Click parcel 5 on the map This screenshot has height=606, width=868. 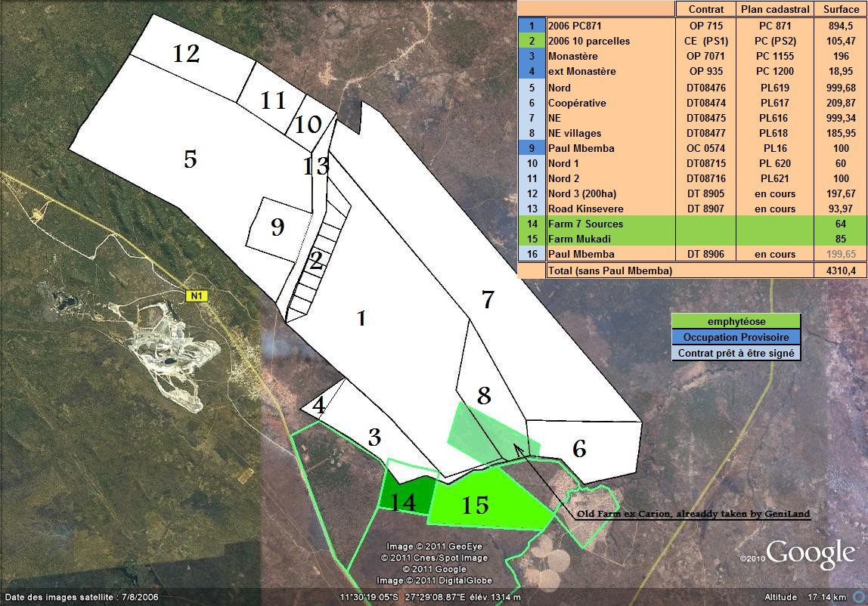click(190, 159)
